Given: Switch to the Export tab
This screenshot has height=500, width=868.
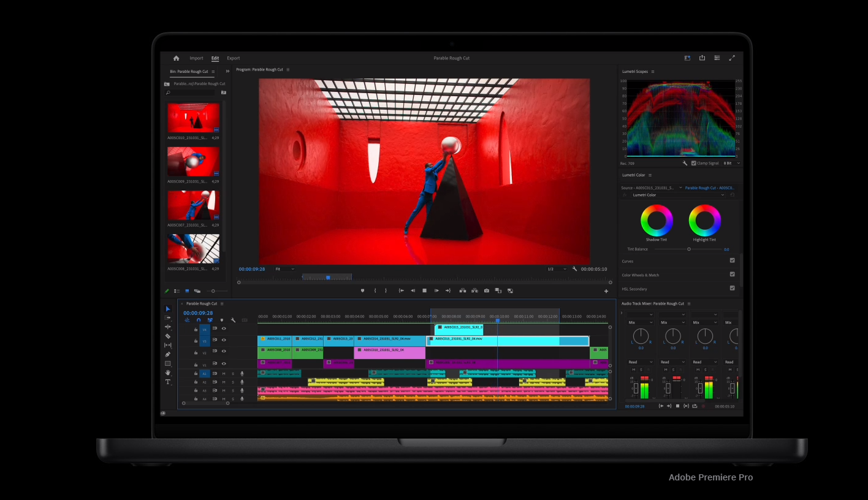Looking at the screenshot, I should coord(234,58).
